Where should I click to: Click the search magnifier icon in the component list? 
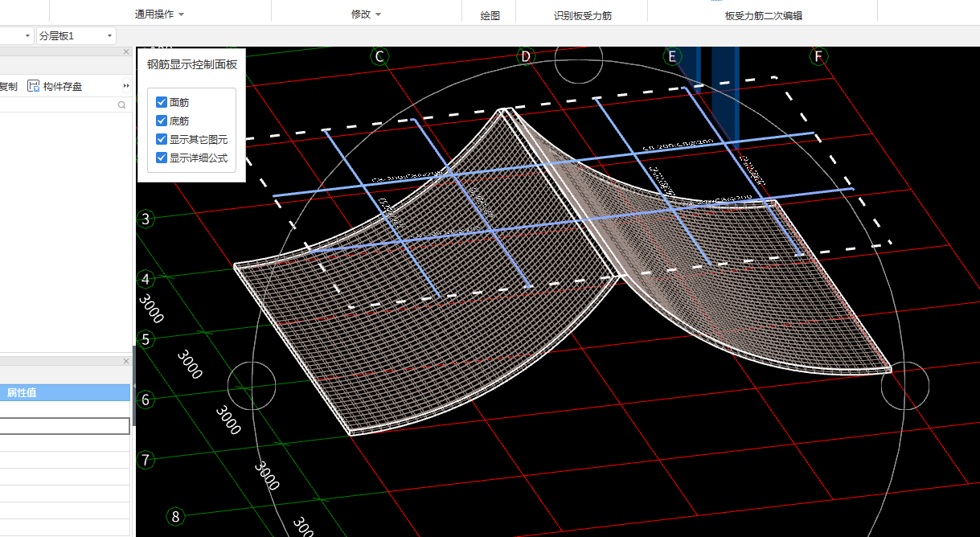pos(122,105)
